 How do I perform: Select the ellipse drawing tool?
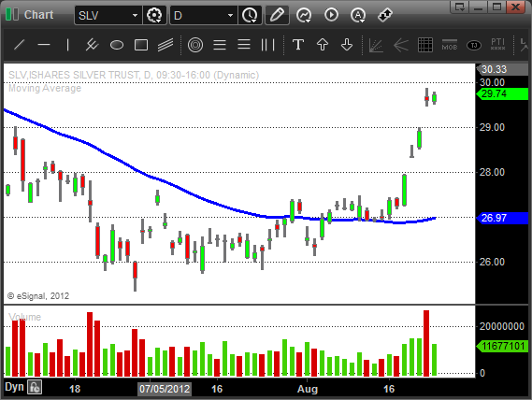click(117, 45)
